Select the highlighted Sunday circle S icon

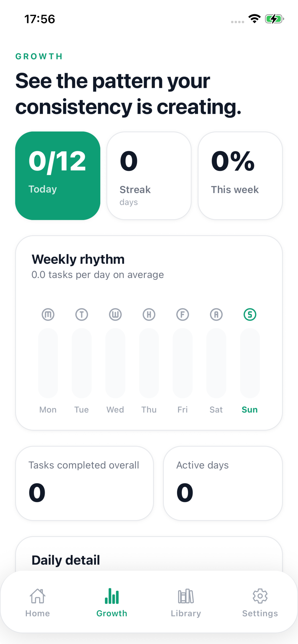pyautogui.click(x=250, y=314)
